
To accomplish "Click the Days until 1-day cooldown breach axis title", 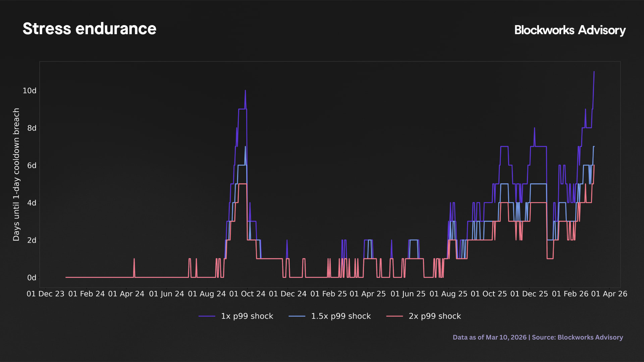I will [x=16, y=174].
